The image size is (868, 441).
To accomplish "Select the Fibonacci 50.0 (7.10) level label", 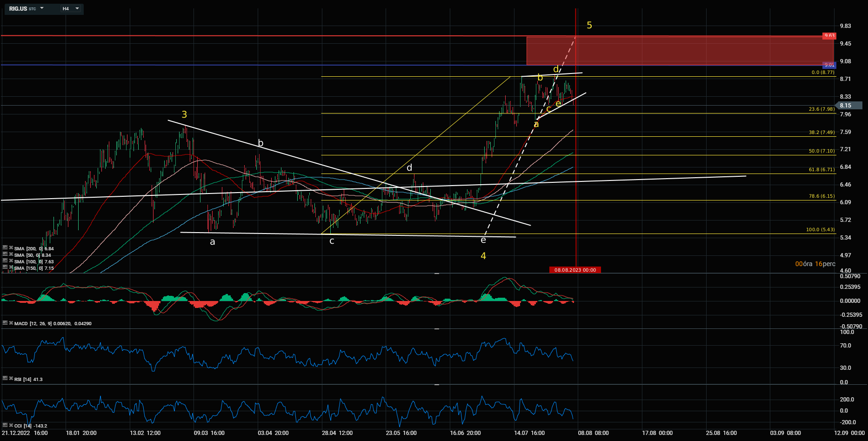I will [821, 151].
